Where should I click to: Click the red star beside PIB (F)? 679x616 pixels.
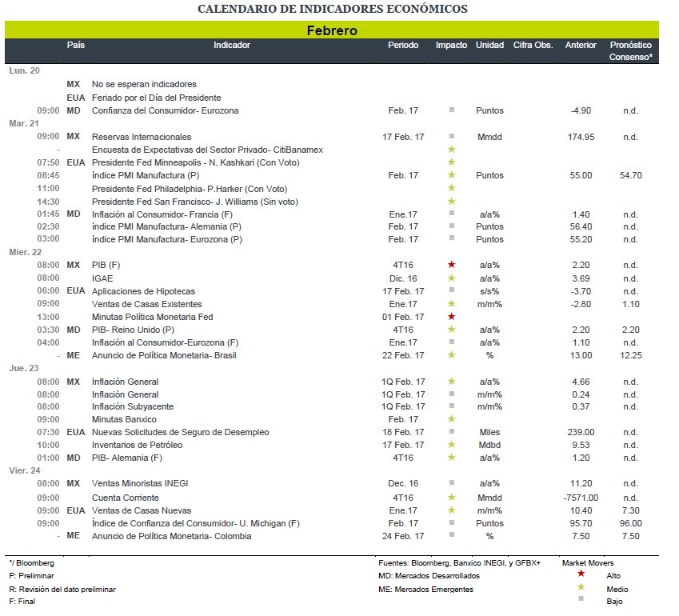tap(451, 264)
